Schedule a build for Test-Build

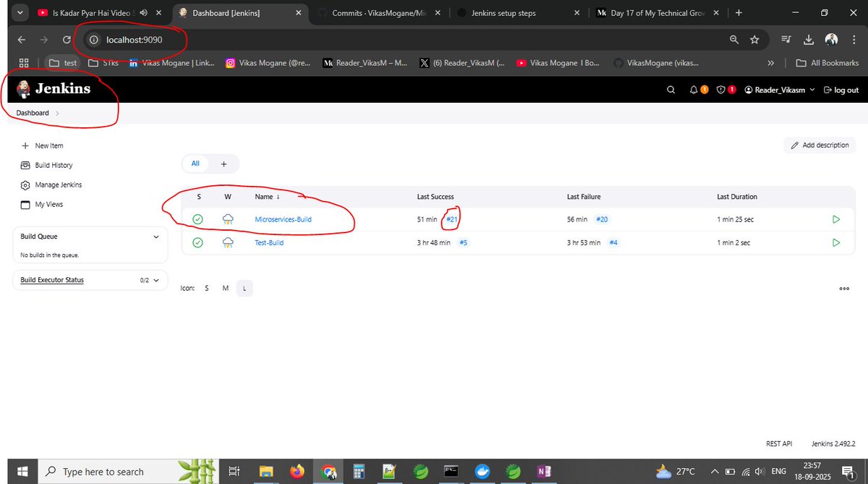point(836,242)
